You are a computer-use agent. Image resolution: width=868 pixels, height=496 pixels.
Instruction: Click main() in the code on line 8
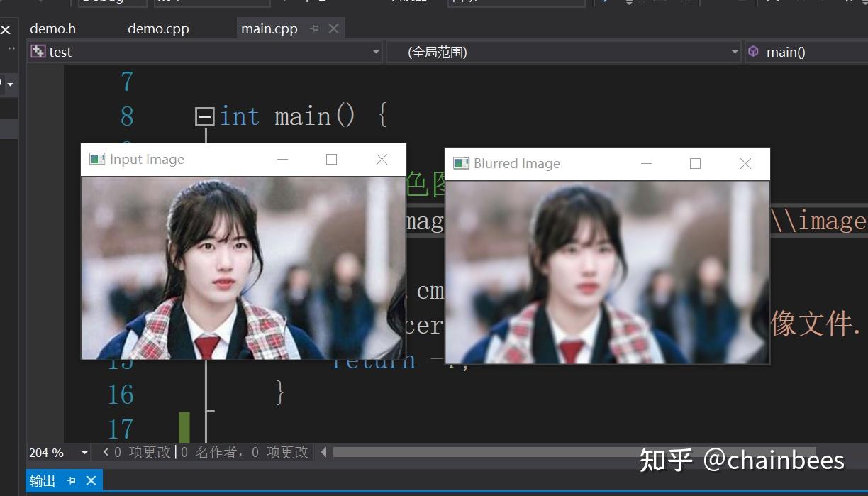pyautogui.click(x=315, y=116)
